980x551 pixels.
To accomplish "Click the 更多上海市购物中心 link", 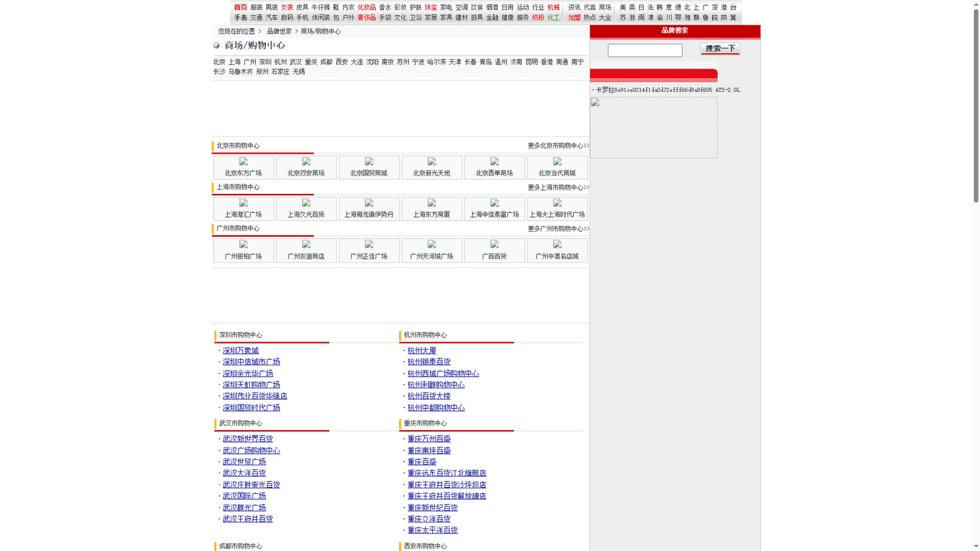I will tap(559, 187).
